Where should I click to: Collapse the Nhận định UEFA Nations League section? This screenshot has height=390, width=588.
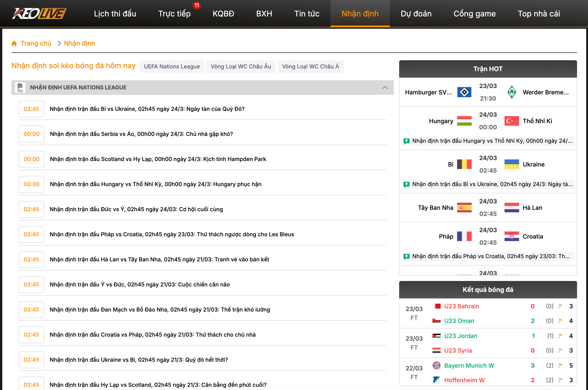tap(385, 88)
